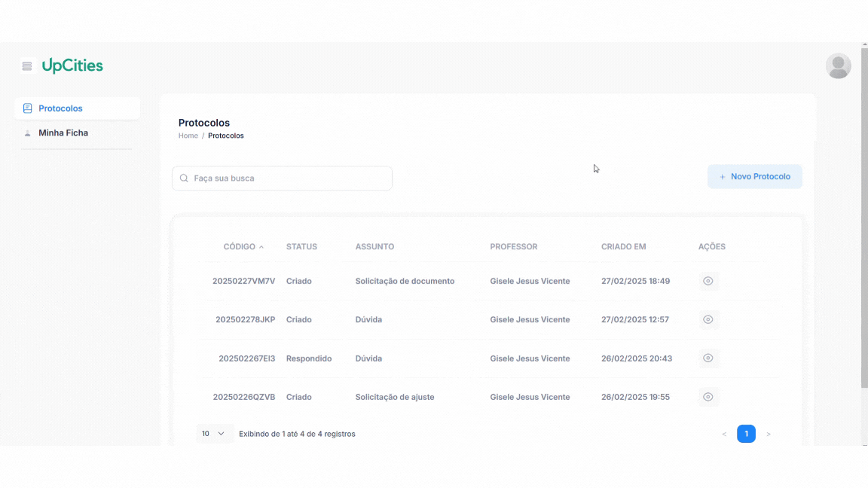This screenshot has width=868, height=488.
Task: View protocol 202502278JKP with eye icon
Action: [708, 320]
